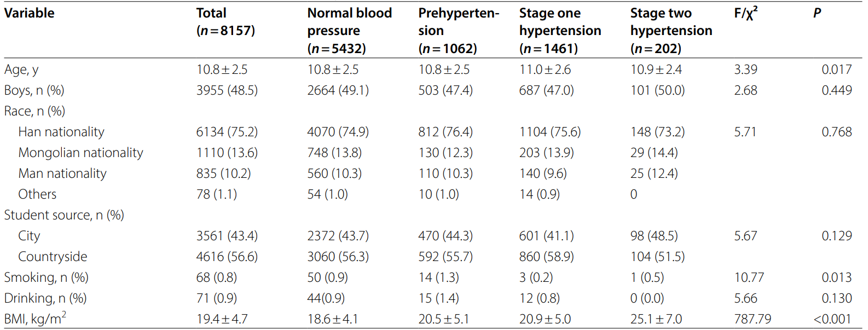Screen dimensions: 868x330
Task: Select the Drinking, n (%) row label
Action: pos(45,298)
